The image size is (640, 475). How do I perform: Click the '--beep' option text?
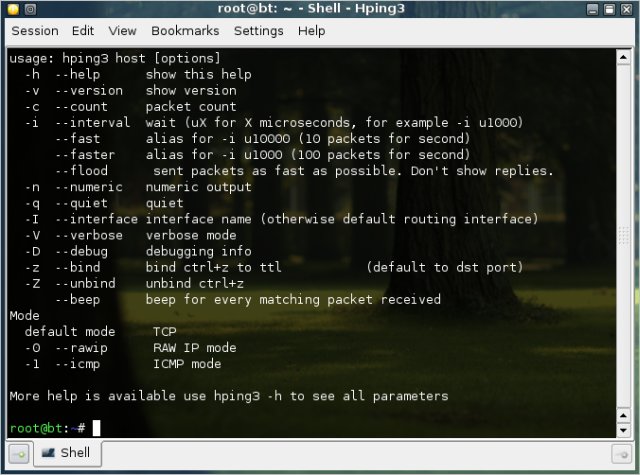pos(78,300)
